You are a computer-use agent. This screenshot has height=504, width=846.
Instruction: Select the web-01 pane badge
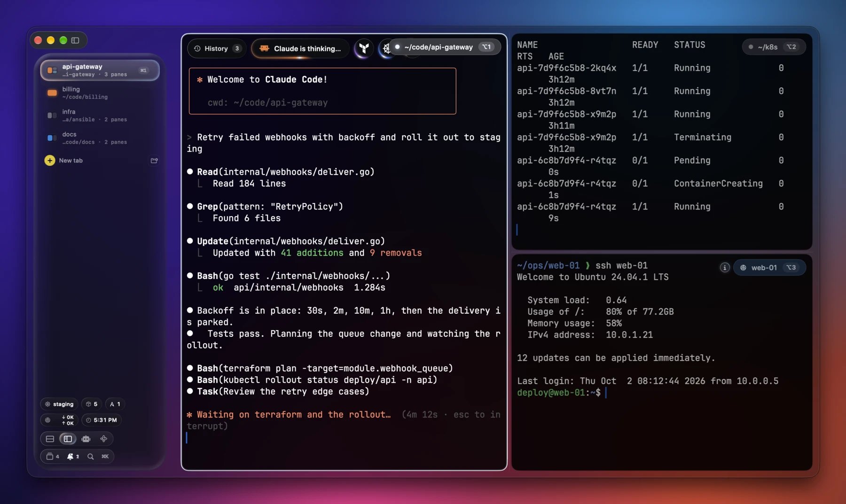[769, 268]
